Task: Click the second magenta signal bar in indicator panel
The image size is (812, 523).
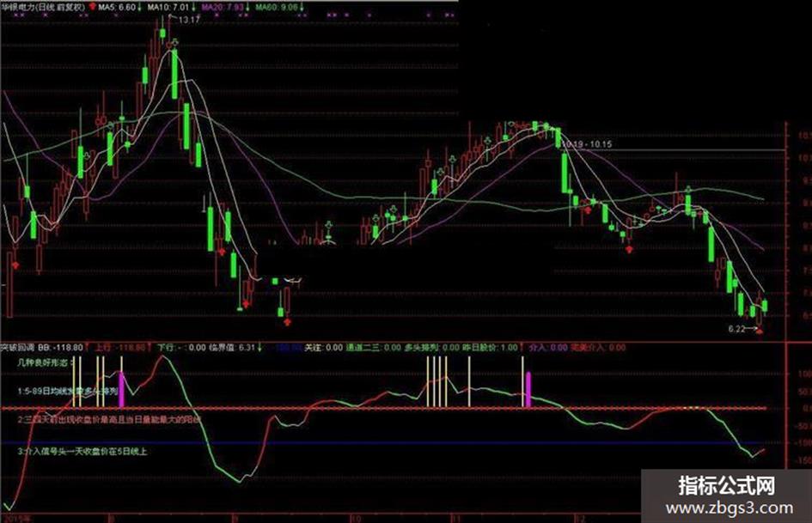Action: [x=528, y=389]
